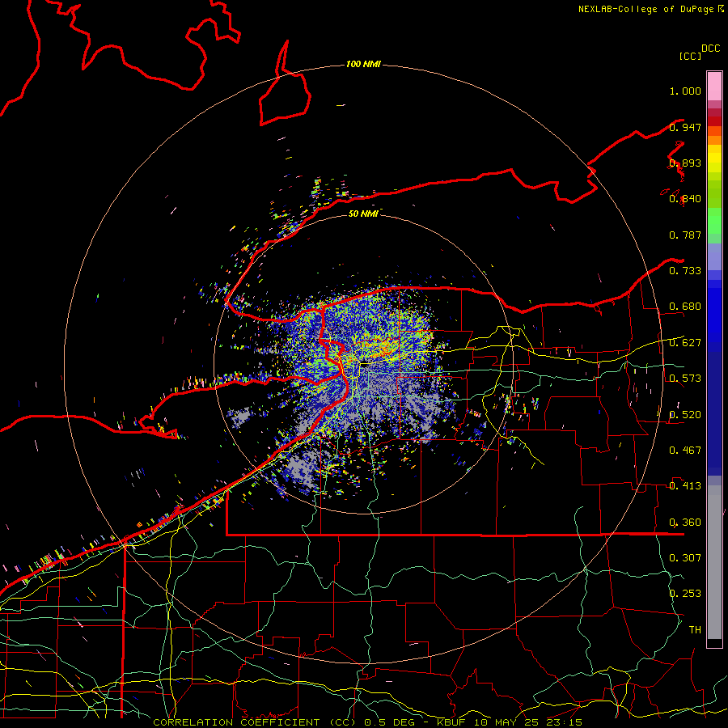Click the 100 NMI range ring label
The width and height of the screenshot is (728, 728).
click(x=363, y=64)
